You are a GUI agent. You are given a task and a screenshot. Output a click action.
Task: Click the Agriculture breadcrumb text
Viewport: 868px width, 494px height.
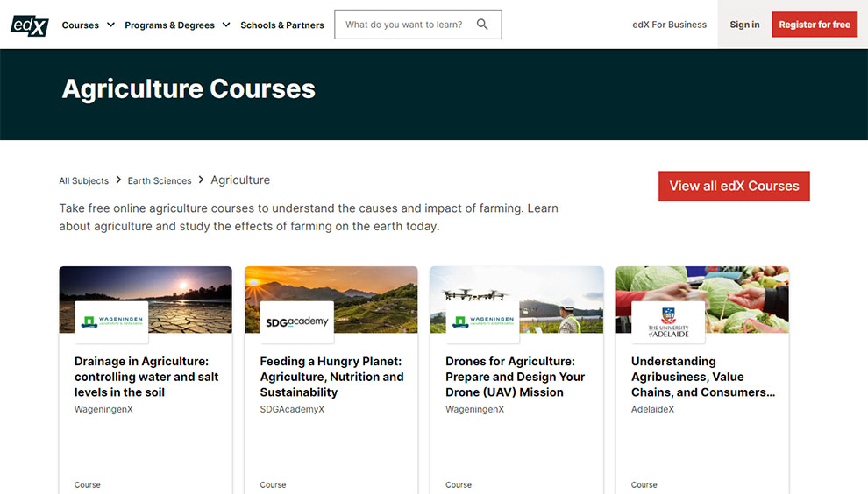click(x=240, y=180)
